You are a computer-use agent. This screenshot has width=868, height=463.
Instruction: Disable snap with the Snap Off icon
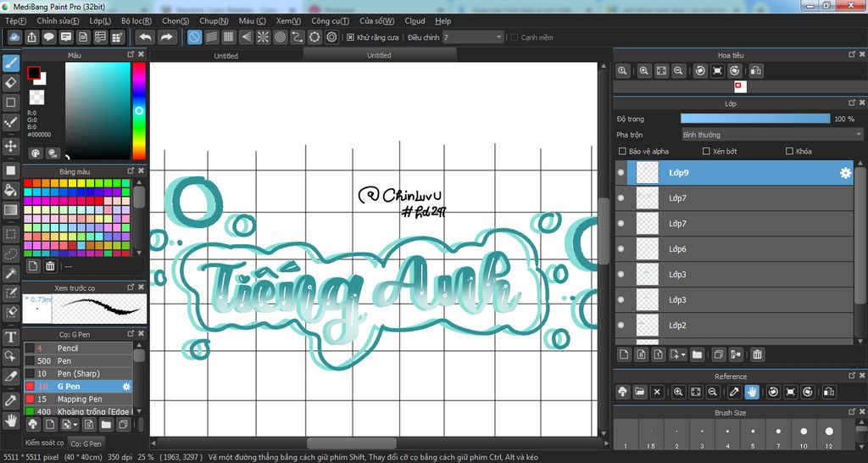[194, 37]
